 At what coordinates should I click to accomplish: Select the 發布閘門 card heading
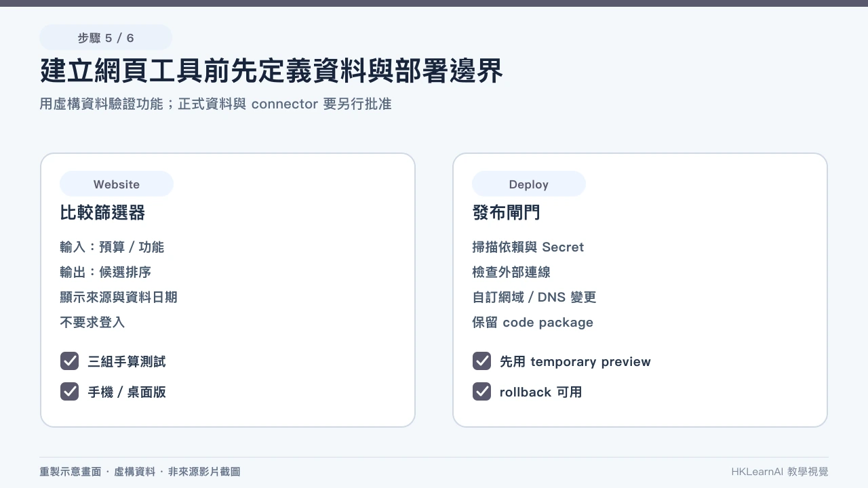click(506, 213)
